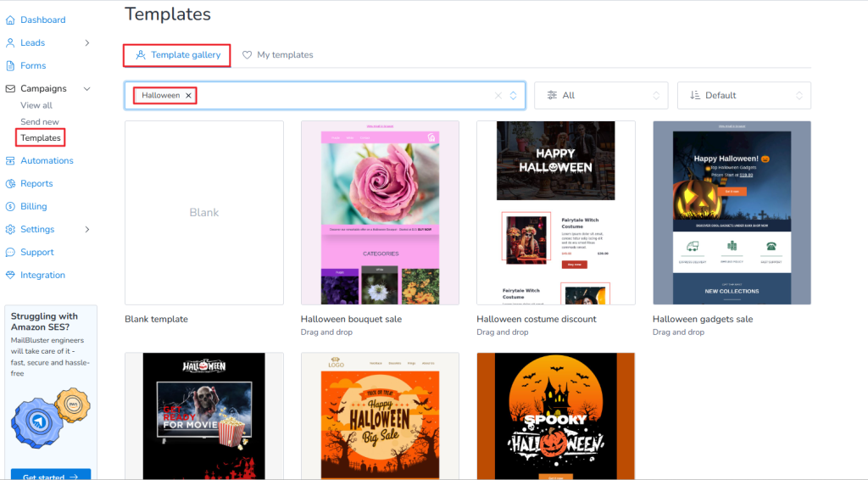Click the Halloween costume discount title
This screenshot has width=868, height=480.
pos(537,319)
